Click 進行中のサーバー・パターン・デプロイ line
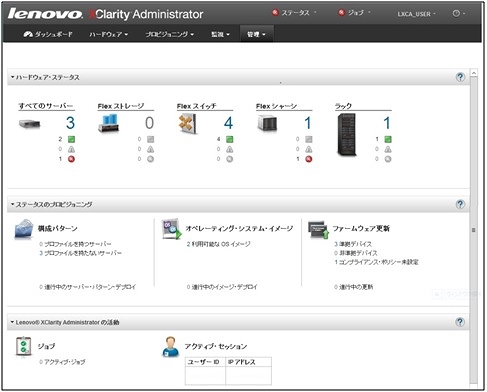The width and height of the screenshot is (487, 392). coord(88,287)
